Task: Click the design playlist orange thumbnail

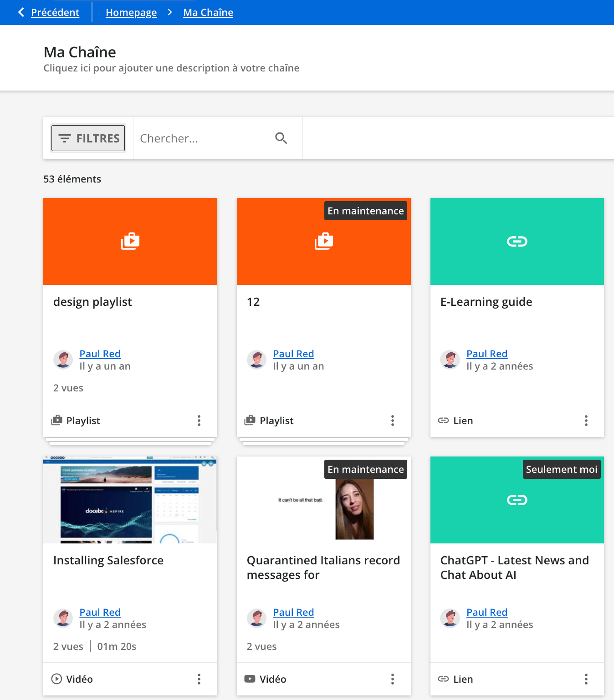Action: click(x=130, y=241)
